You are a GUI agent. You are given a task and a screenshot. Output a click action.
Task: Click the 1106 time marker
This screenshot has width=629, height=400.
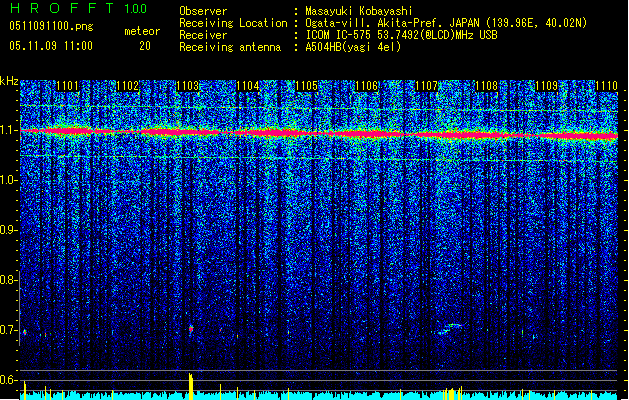pyautogui.click(x=367, y=86)
